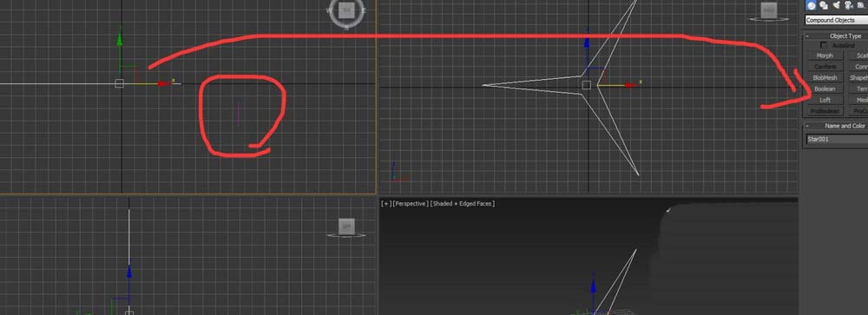Grab the red X-axis arrow in Front viewport
The image size is (868, 315).
[x=630, y=85]
